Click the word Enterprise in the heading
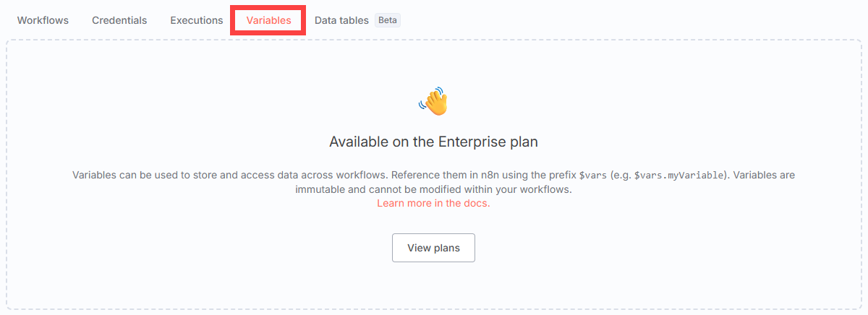The width and height of the screenshot is (868, 315). pyautogui.click(x=473, y=142)
